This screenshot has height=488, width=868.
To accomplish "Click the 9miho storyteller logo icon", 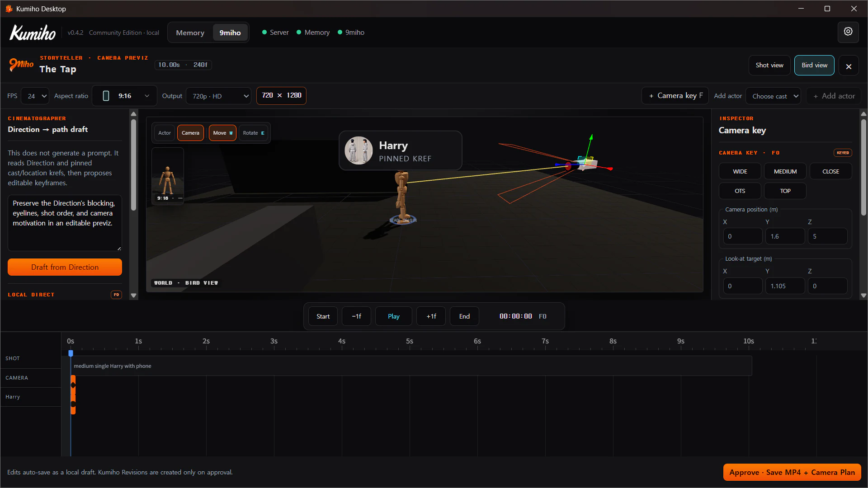I will point(21,65).
